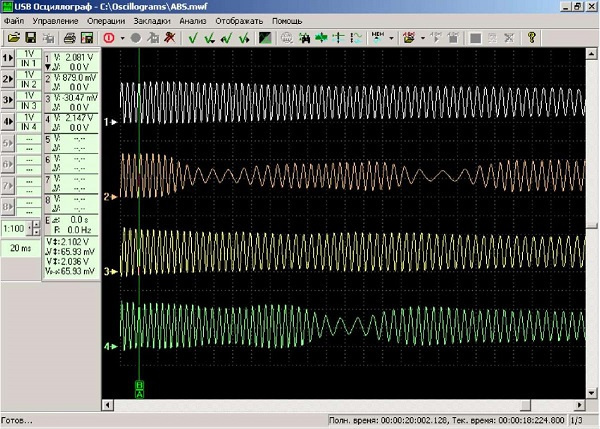Screen dimensions: 600x429
Task: Open the Анализ menu
Action: tap(192, 21)
